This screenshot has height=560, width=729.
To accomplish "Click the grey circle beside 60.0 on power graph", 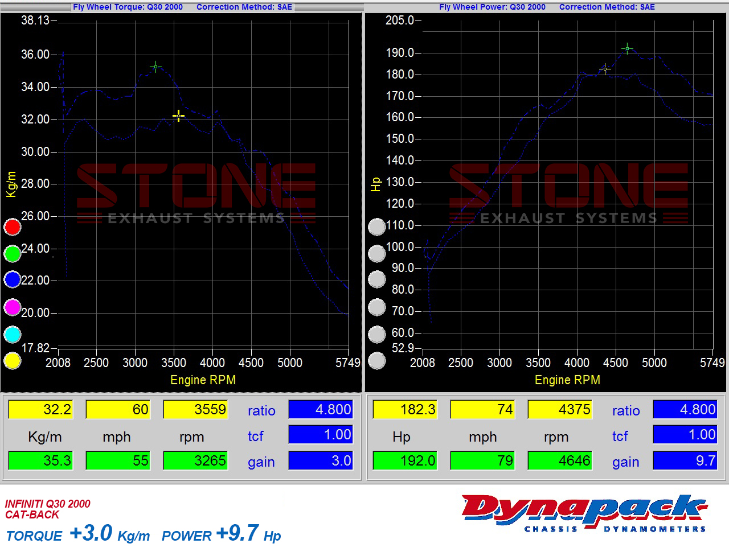I will pyautogui.click(x=377, y=335).
